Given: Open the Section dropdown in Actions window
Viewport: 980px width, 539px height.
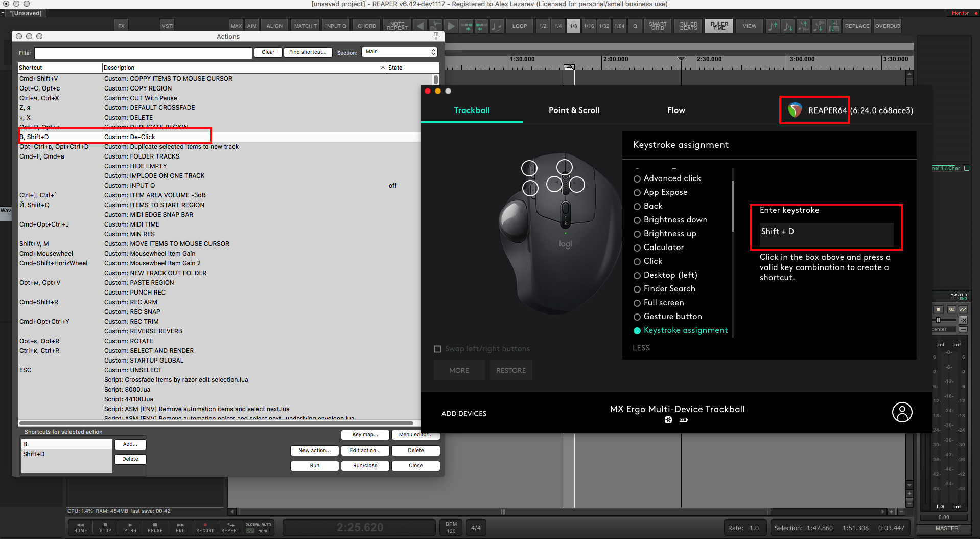Looking at the screenshot, I should 400,52.
